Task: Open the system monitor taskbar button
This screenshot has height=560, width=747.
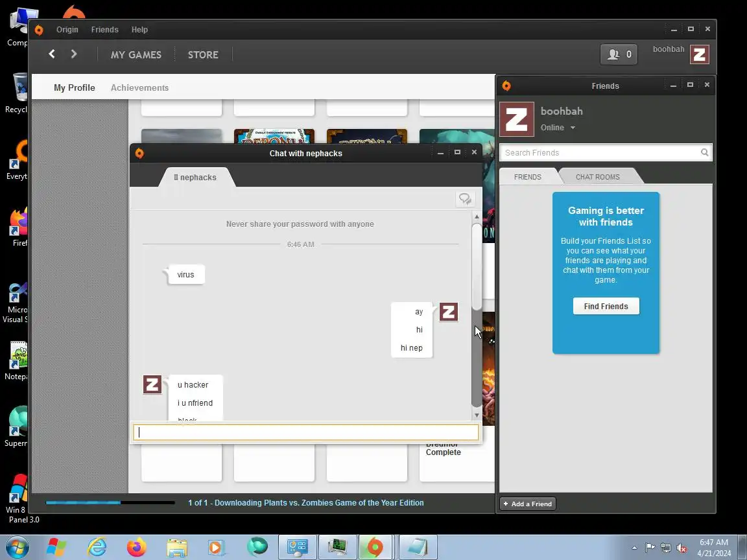Action: [337, 547]
